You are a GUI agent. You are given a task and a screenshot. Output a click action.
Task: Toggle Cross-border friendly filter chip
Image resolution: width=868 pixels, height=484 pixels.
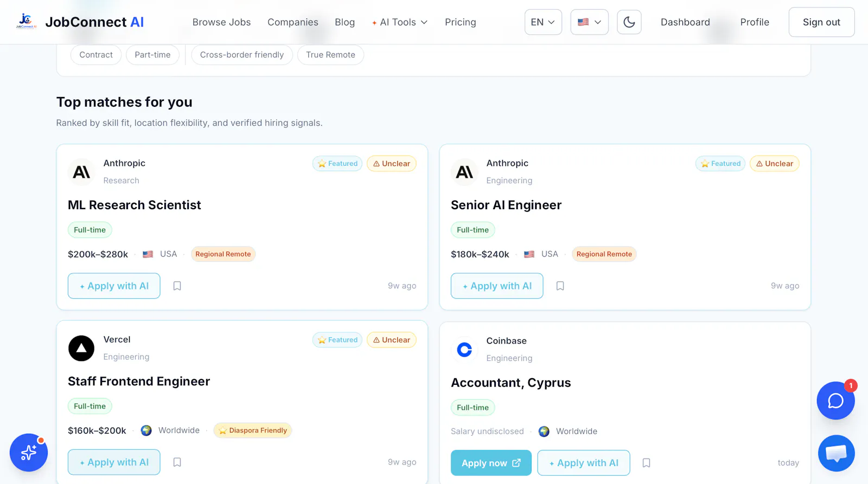242,55
